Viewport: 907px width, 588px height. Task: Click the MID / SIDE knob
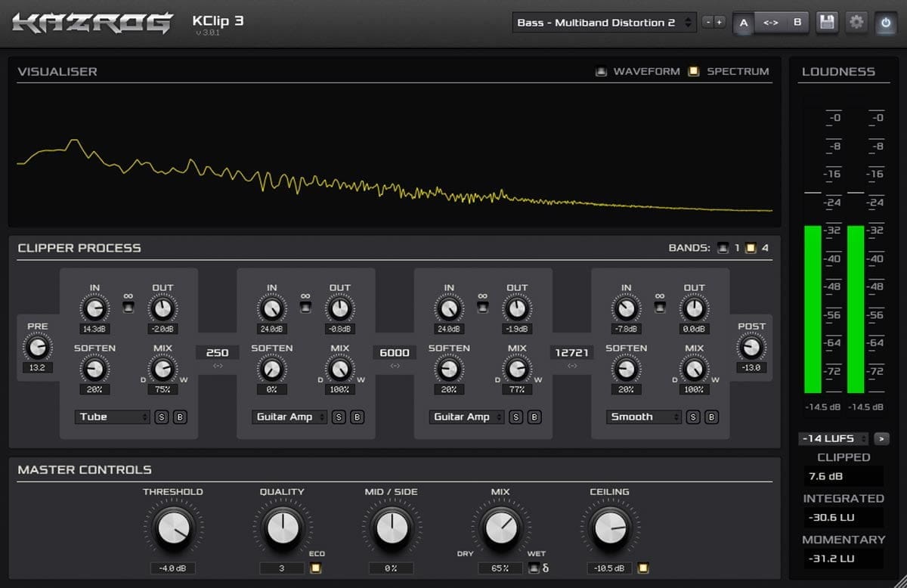[x=391, y=528]
